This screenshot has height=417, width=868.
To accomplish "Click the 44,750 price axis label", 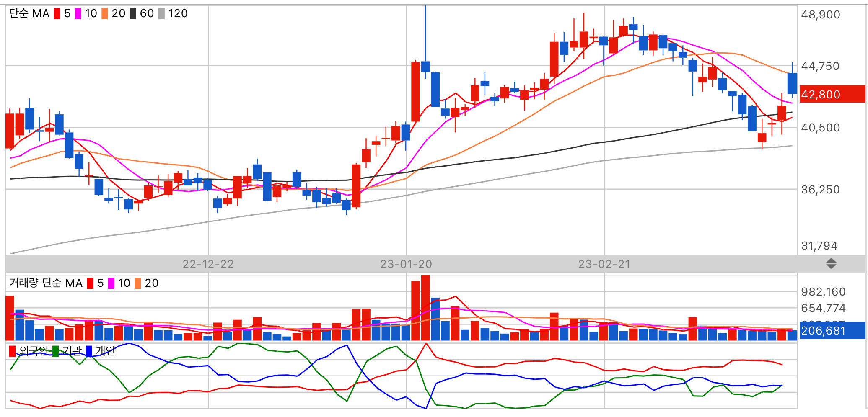I will point(821,66).
